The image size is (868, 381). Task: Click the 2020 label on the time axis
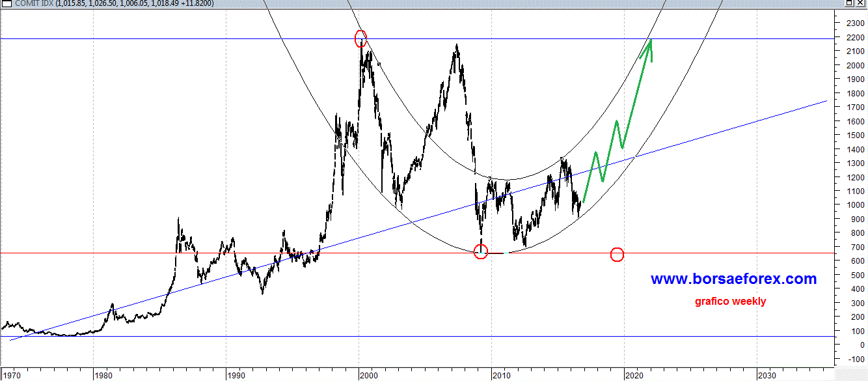click(x=634, y=375)
